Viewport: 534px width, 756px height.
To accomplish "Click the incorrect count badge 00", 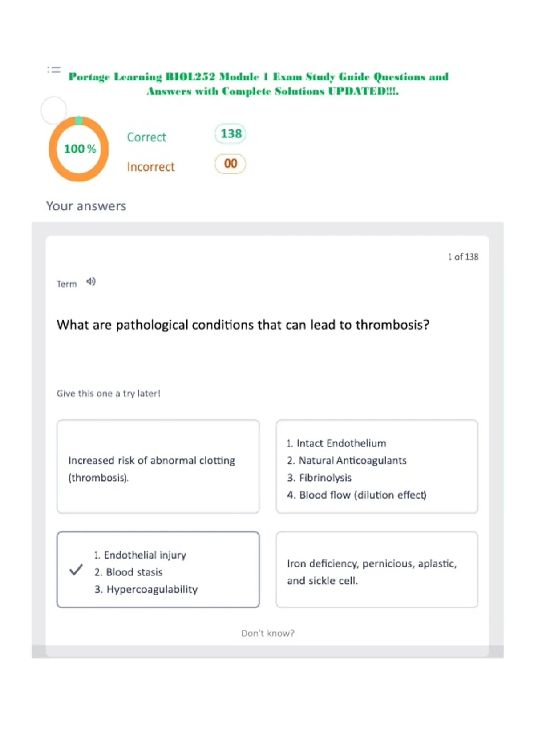I will coord(231,164).
